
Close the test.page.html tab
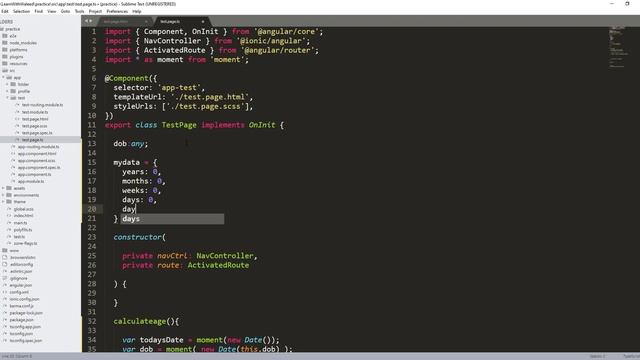[146, 22]
